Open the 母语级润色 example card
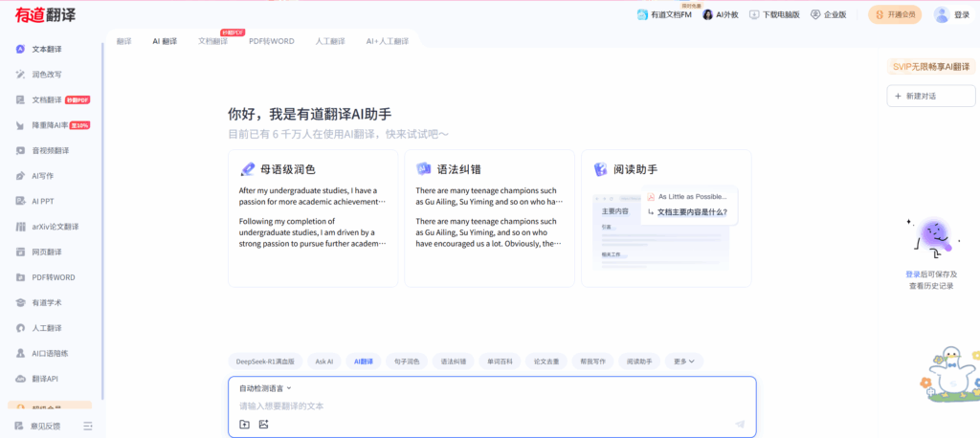Image resolution: width=980 pixels, height=438 pixels. tap(313, 218)
